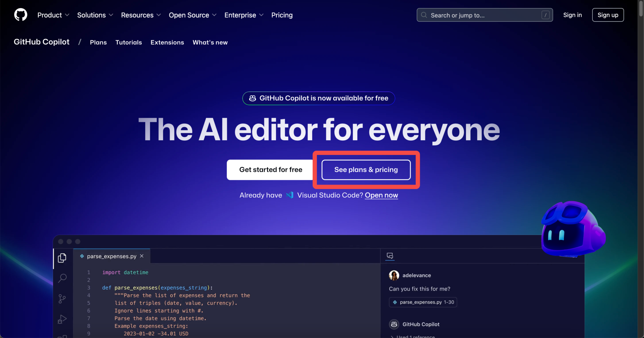Click the chat panel icon above Copilot chat
The width and height of the screenshot is (644, 338).
point(390,256)
